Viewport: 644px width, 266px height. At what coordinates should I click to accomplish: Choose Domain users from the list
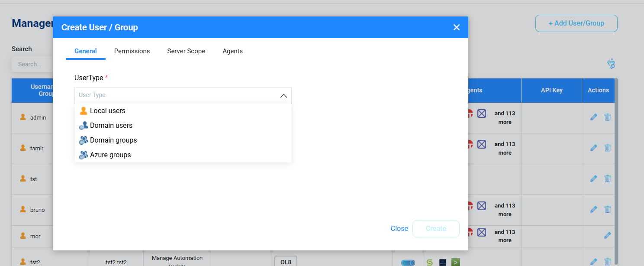pyautogui.click(x=111, y=126)
